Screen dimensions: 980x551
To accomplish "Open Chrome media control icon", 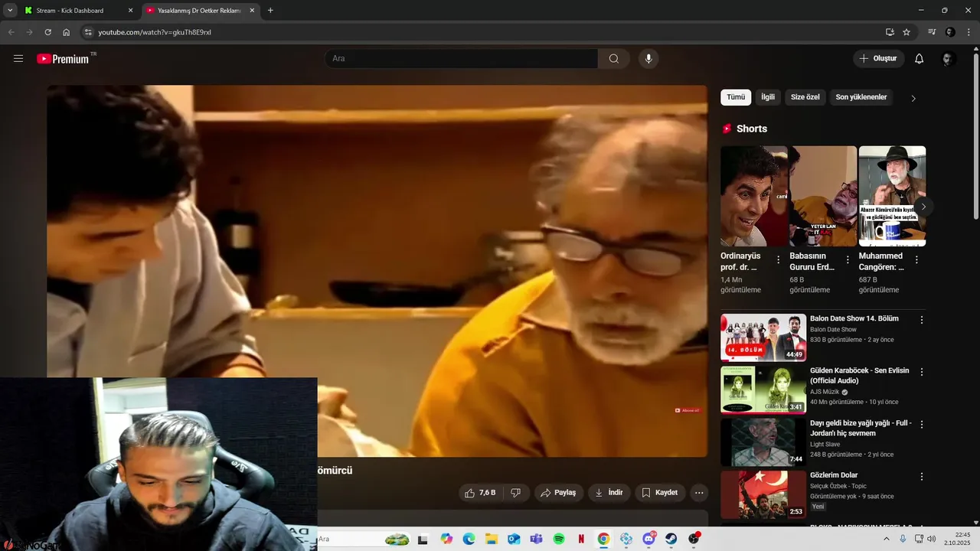I will pyautogui.click(x=932, y=32).
